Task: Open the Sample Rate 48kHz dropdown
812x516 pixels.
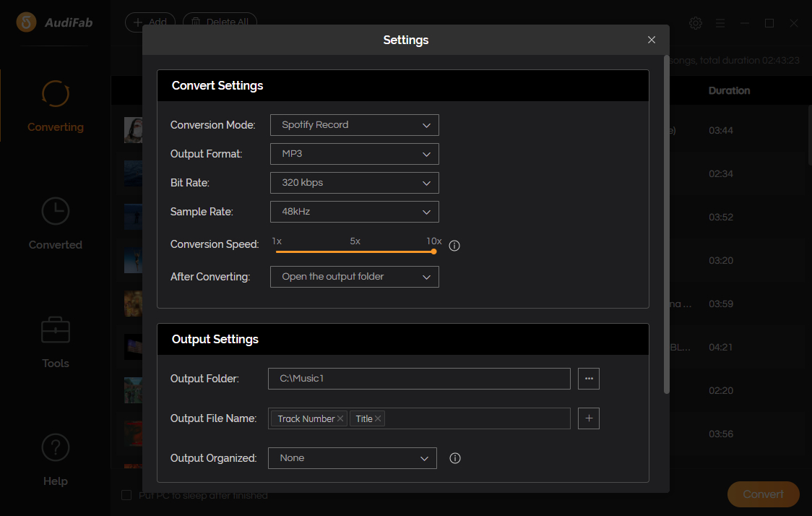Action: click(354, 212)
